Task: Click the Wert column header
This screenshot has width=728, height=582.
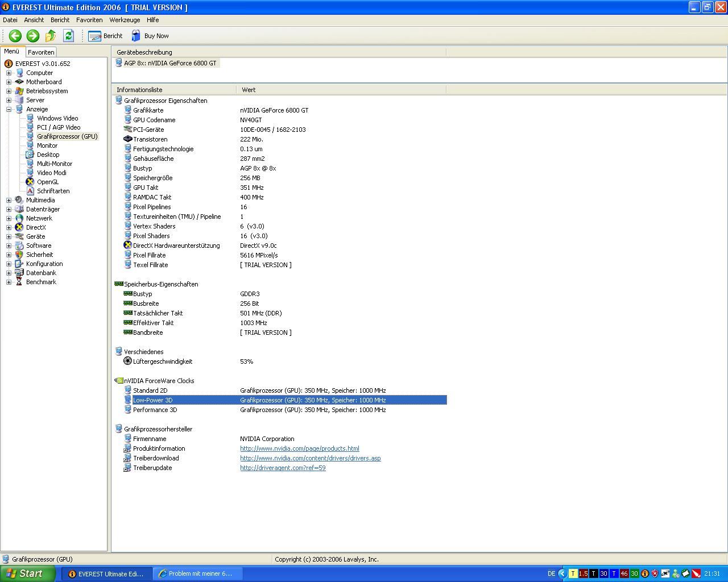Action: [x=341, y=90]
